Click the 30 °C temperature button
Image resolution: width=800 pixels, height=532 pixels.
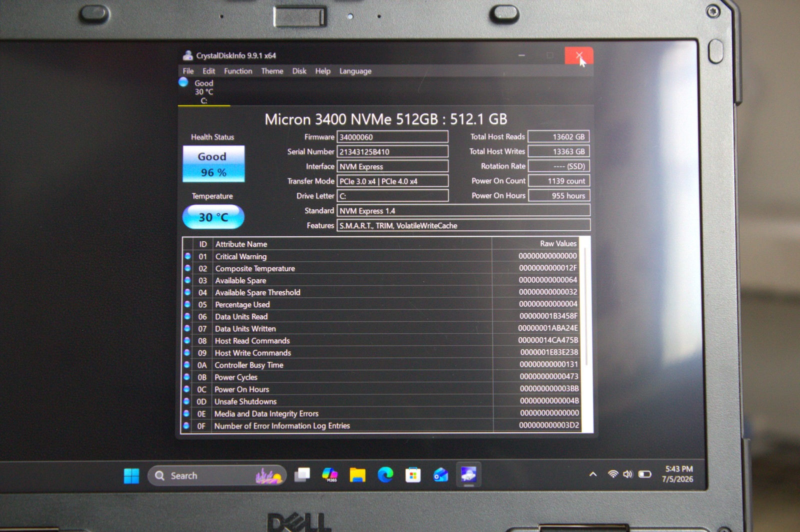tap(213, 217)
